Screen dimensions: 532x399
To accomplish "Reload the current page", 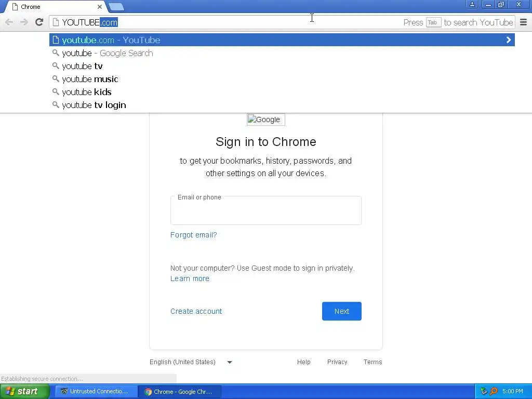I will 39,22.
